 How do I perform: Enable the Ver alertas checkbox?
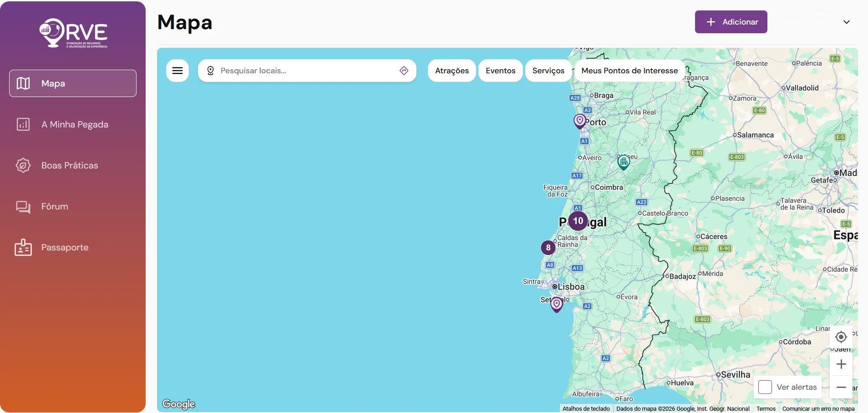click(765, 387)
